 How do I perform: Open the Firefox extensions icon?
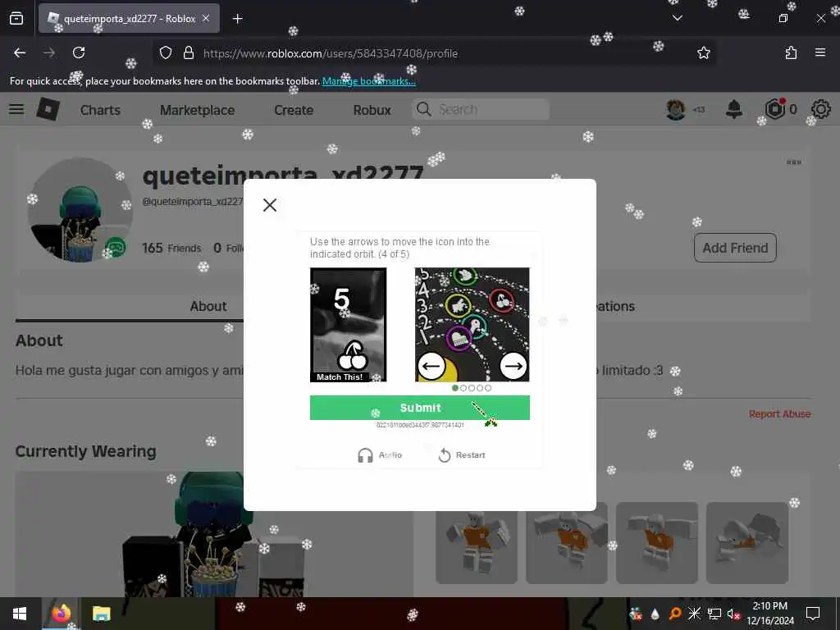point(791,52)
